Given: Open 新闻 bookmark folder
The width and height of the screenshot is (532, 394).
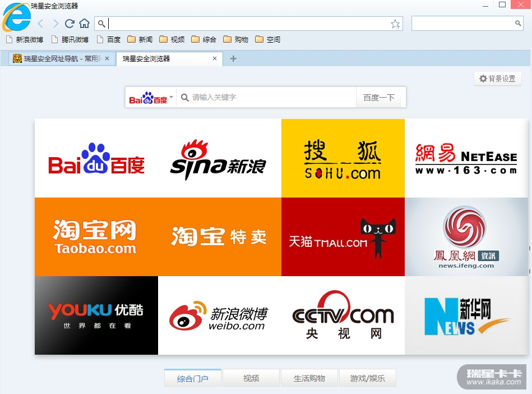Looking at the screenshot, I should pyautogui.click(x=140, y=39).
